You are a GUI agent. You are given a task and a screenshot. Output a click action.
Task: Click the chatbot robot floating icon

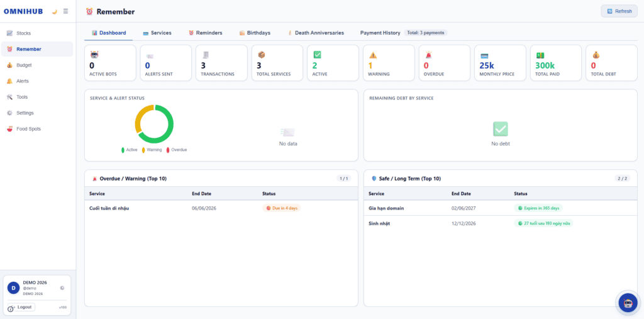(x=628, y=303)
